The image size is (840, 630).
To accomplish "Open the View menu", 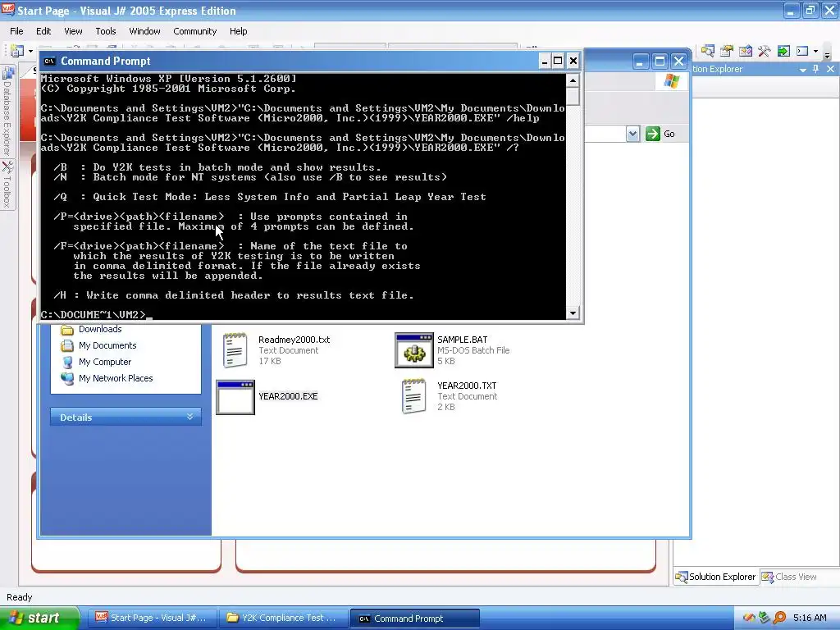I will (x=73, y=31).
